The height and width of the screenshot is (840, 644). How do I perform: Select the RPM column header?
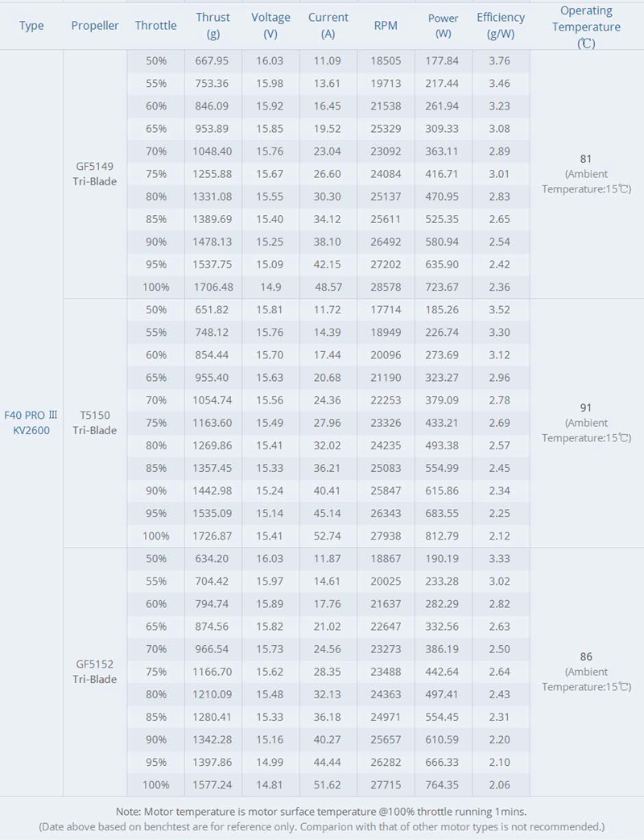(x=386, y=26)
